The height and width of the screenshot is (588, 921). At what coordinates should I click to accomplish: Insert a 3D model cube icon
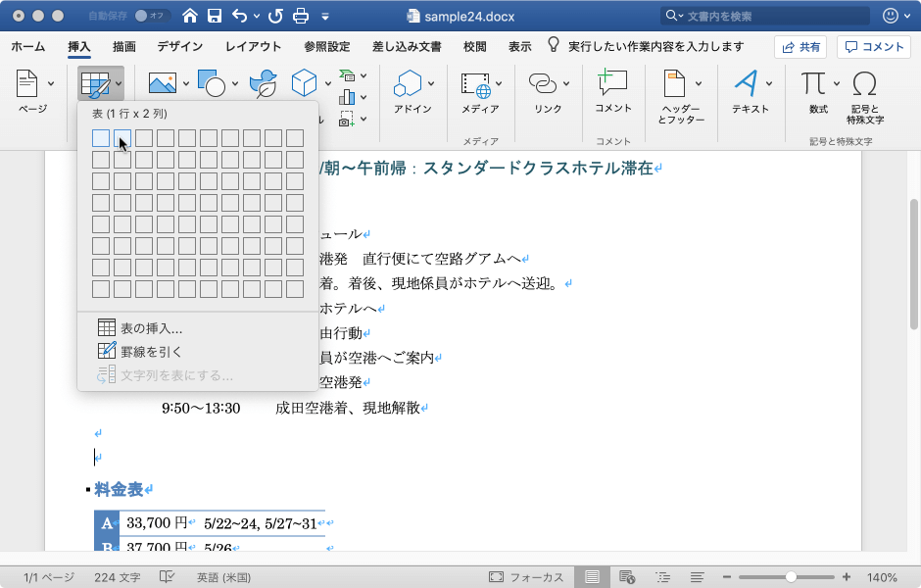[x=305, y=83]
